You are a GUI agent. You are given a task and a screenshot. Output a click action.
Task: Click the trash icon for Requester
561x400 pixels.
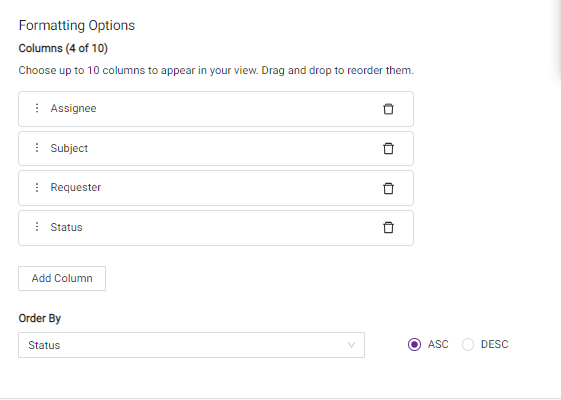point(388,188)
